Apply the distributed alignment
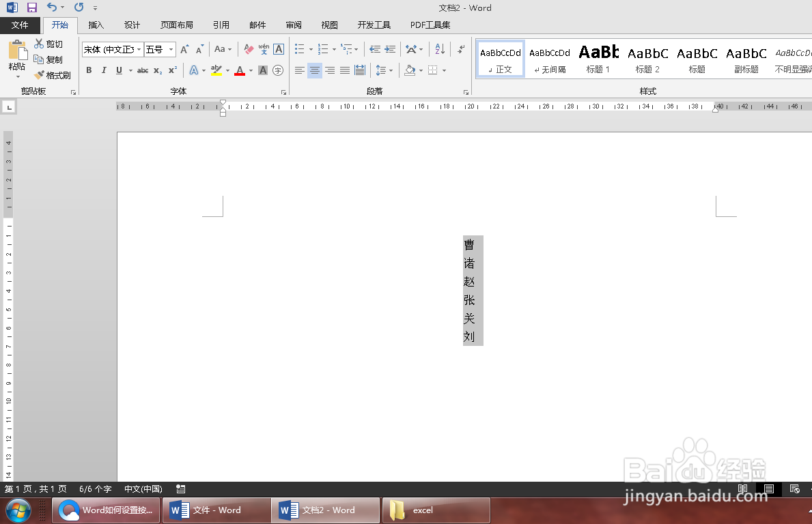 point(360,70)
